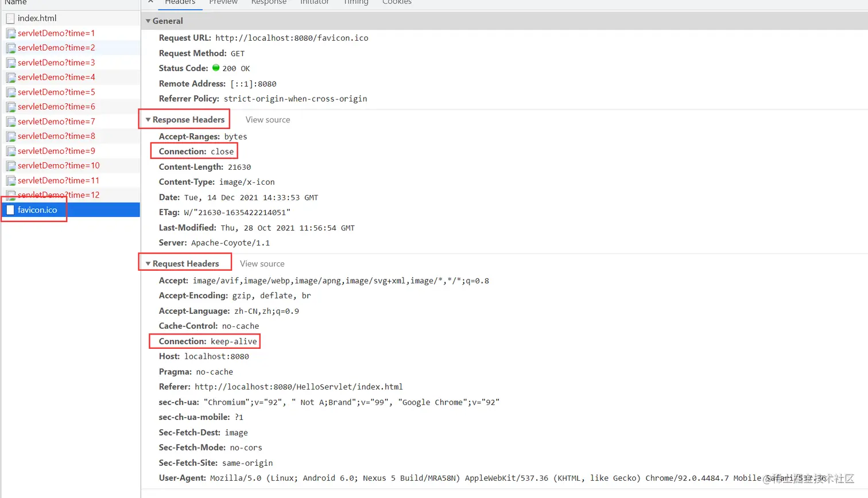The width and height of the screenshot is (868, 498).
Task: Select the servletDemo?time=2 request
Action: click(x=71, y=48)
